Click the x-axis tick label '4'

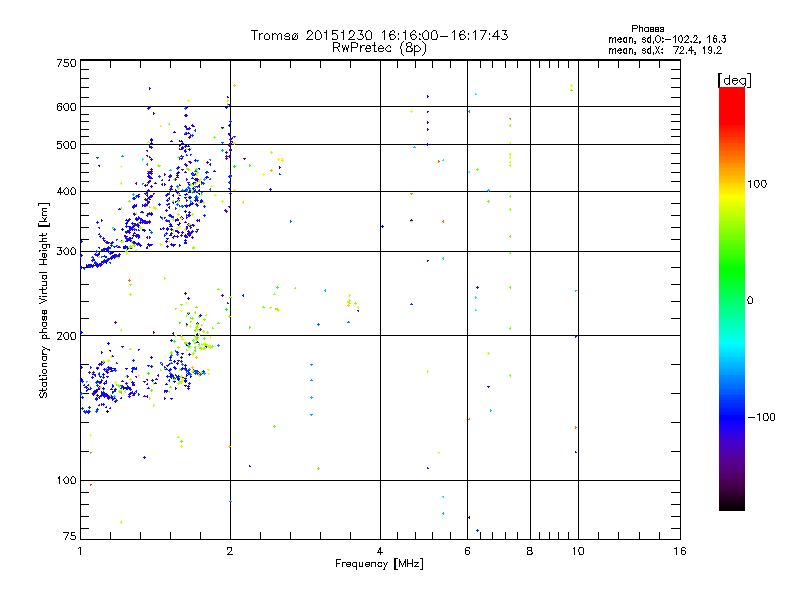coord(380,551)
